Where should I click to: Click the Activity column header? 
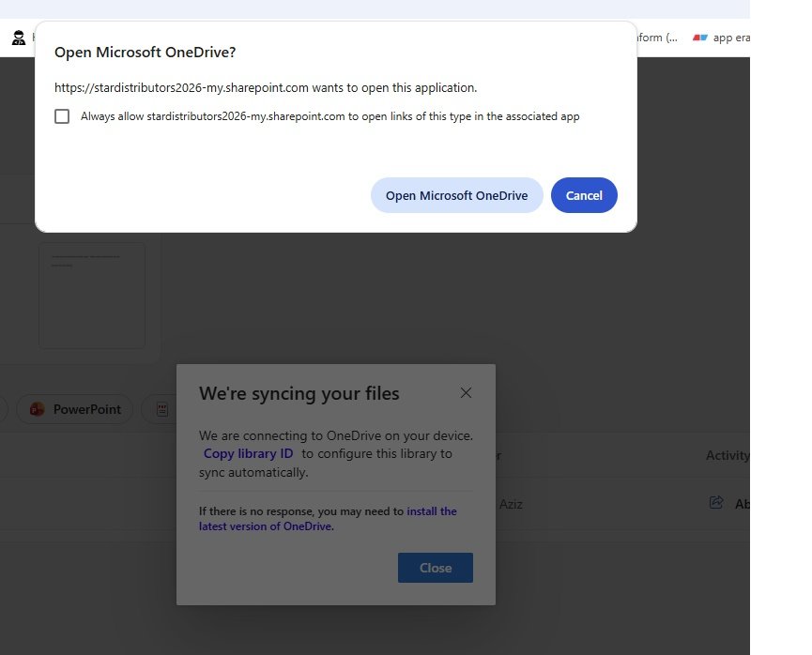(x=728, y=455)
